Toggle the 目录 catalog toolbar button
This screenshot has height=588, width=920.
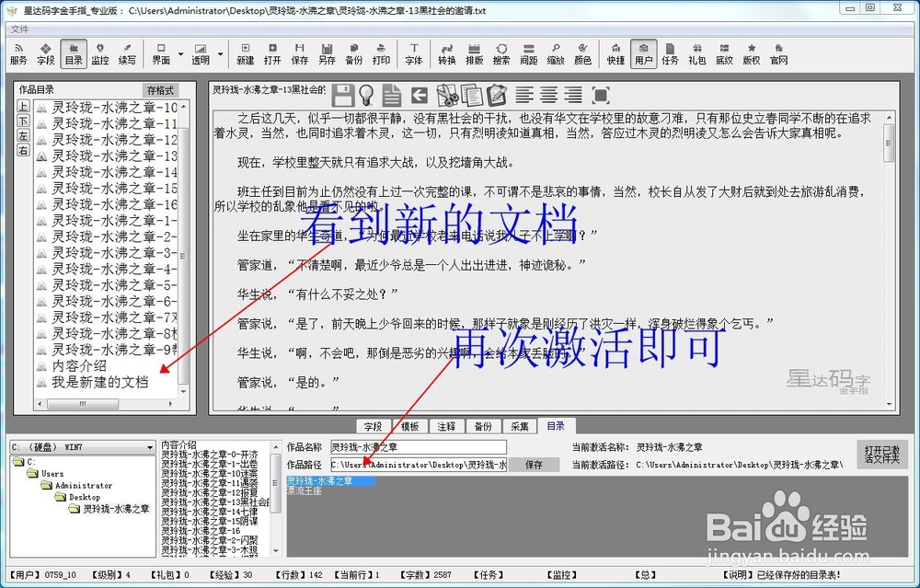point(74,54)
